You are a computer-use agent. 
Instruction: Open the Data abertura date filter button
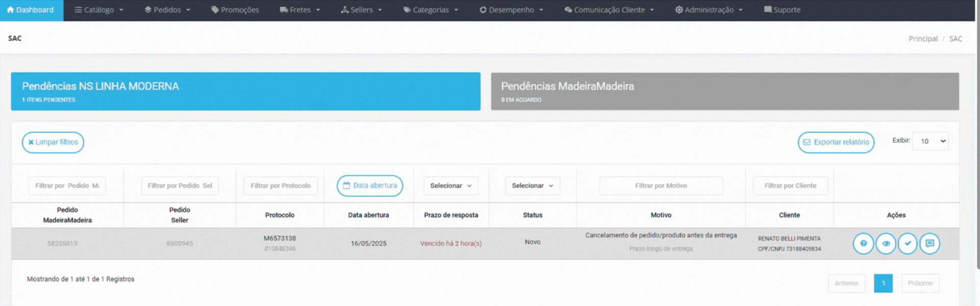(x=370, y=186)
